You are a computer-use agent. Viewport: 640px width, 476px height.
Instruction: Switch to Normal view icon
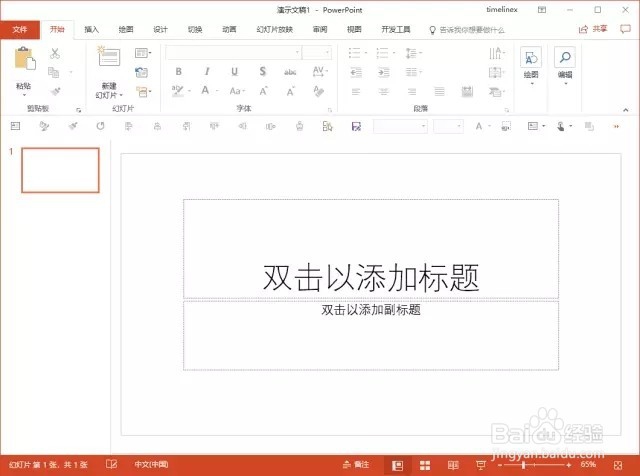(398, 465)
